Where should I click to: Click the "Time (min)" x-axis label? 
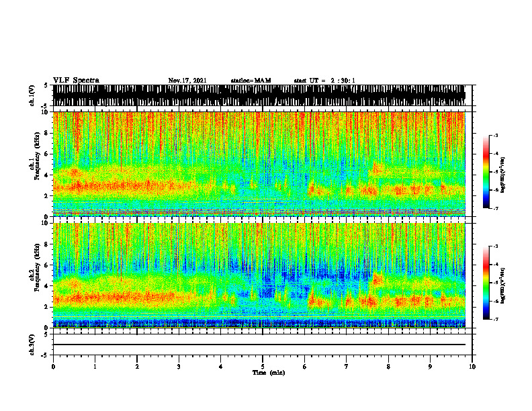tap(269, 373)
